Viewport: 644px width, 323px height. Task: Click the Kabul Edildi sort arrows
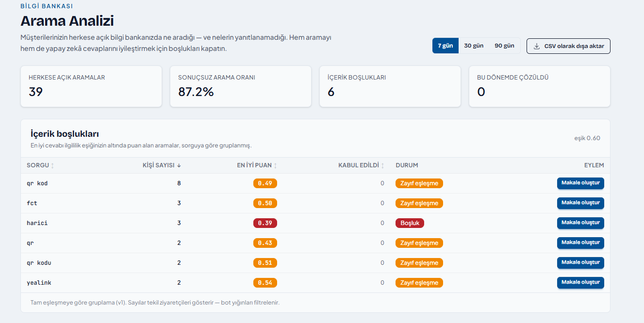(x=382, y=165)
